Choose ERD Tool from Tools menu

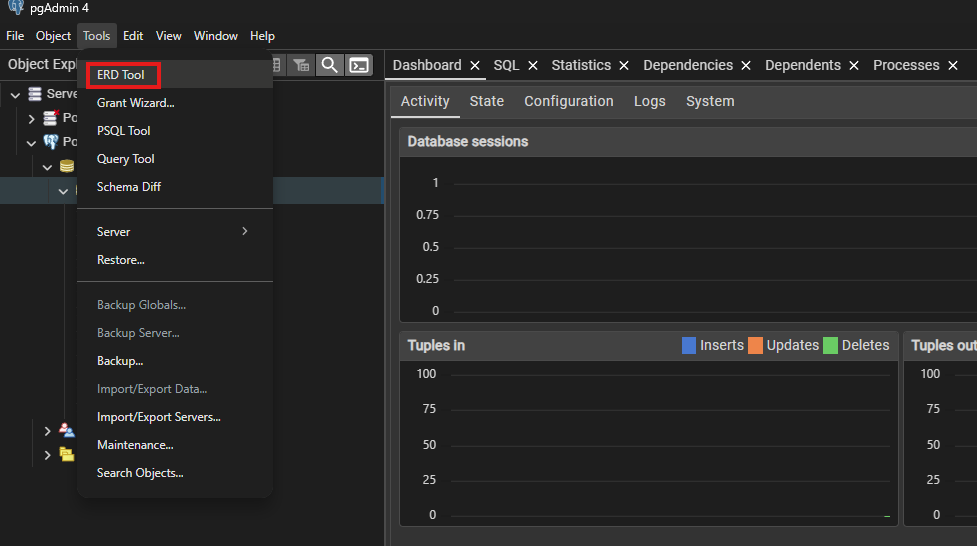click(121, 75)
